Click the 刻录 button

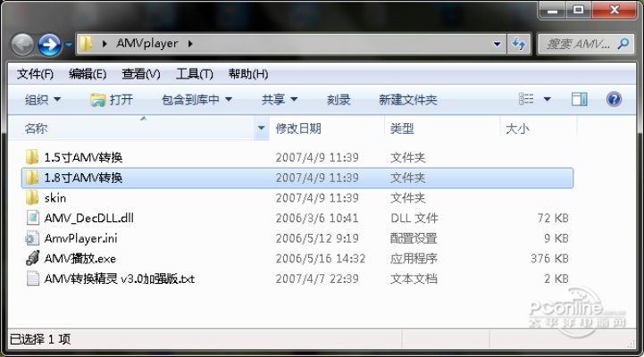[x=339, y=100]
